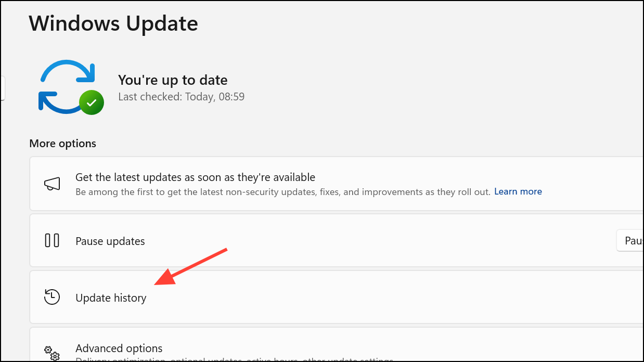Click the megaphone icon for latest updates
Viewport: 644px width, 362px height.
click(52, 184)
